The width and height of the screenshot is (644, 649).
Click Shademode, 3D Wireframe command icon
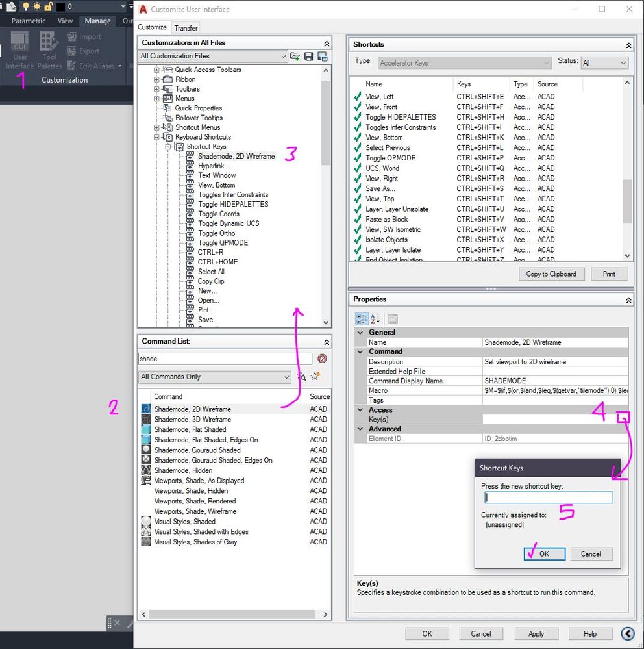146,419
